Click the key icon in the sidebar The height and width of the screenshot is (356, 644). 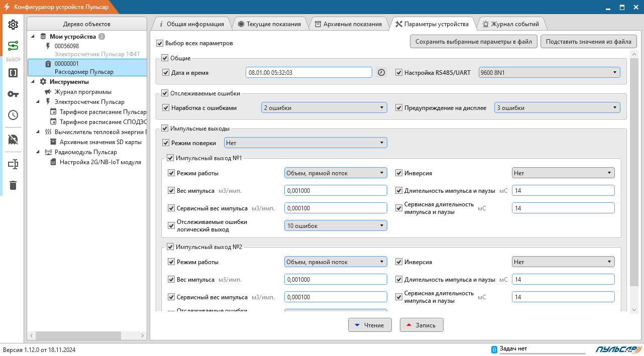[x=13, y=94]
